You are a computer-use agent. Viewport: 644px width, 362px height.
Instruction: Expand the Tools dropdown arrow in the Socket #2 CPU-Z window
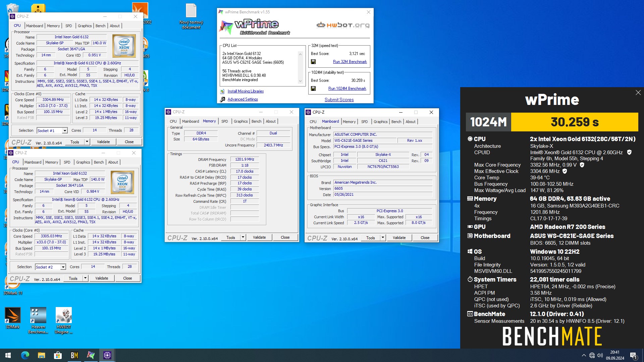click(85, 278)
